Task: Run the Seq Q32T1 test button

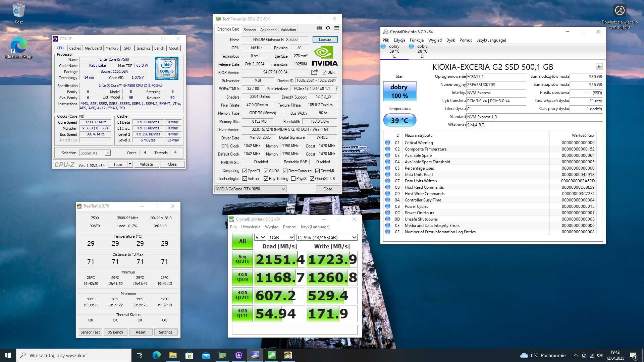Action: pos(242,259)
